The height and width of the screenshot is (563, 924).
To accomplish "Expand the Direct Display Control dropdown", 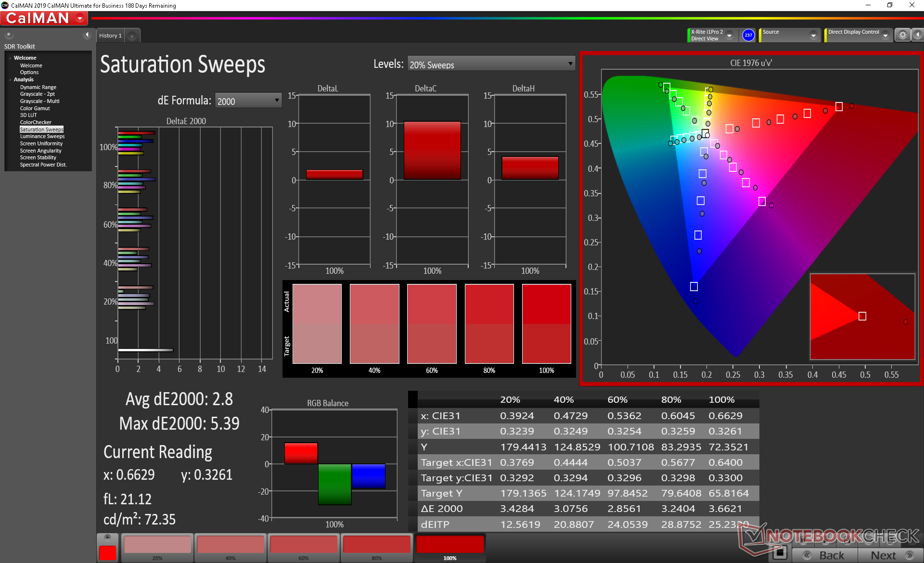I will coord(885,36).
